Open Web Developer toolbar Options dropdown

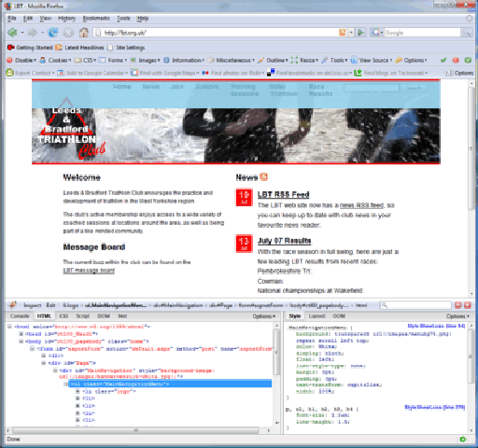coord(412,60)
